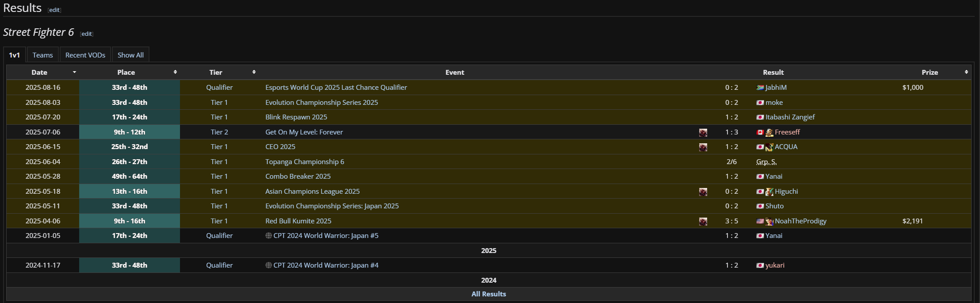
Task: Open Blink Respawn 2025 event page
Action: (x=296, y=117)
